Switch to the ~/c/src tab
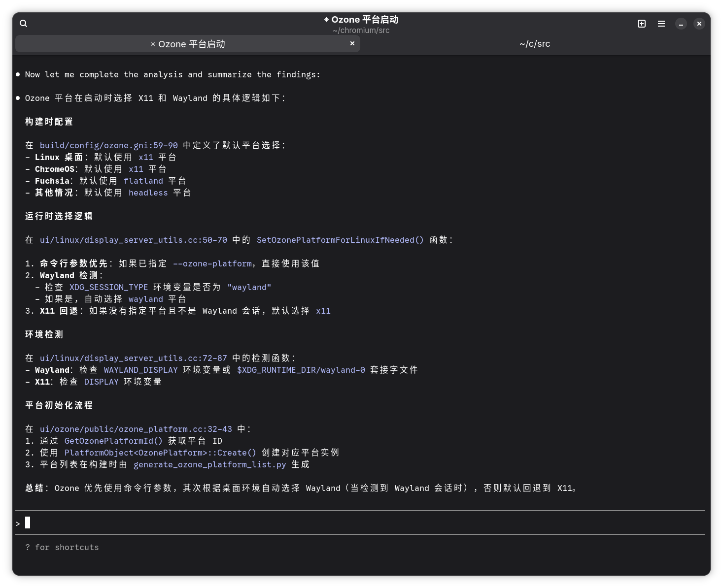The width and height of the screenshot is (723, 588). tap(534, 43)
